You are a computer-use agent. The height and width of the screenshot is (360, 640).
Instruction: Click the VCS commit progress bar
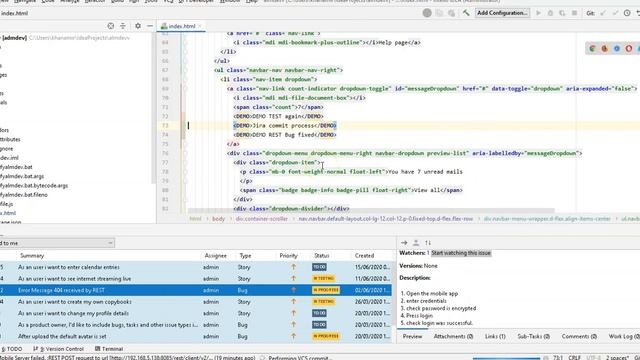(506, 358)
